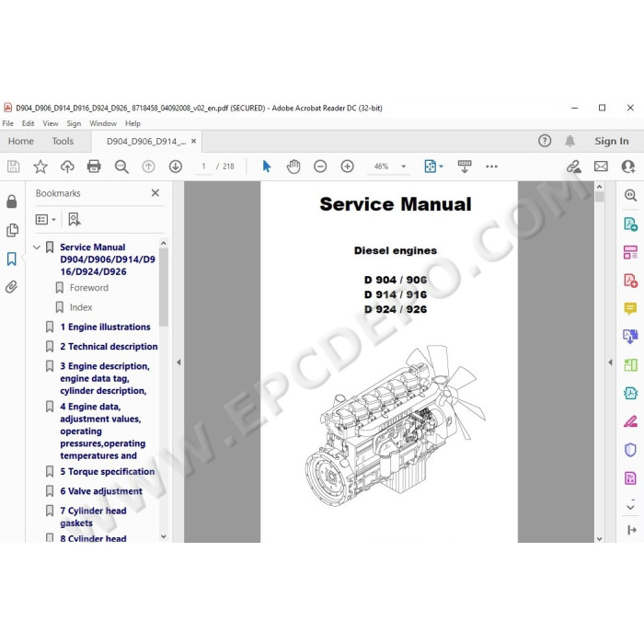Click the scrolling mode keyboard icon
The image size is (644, 644).
pos(465,167)
